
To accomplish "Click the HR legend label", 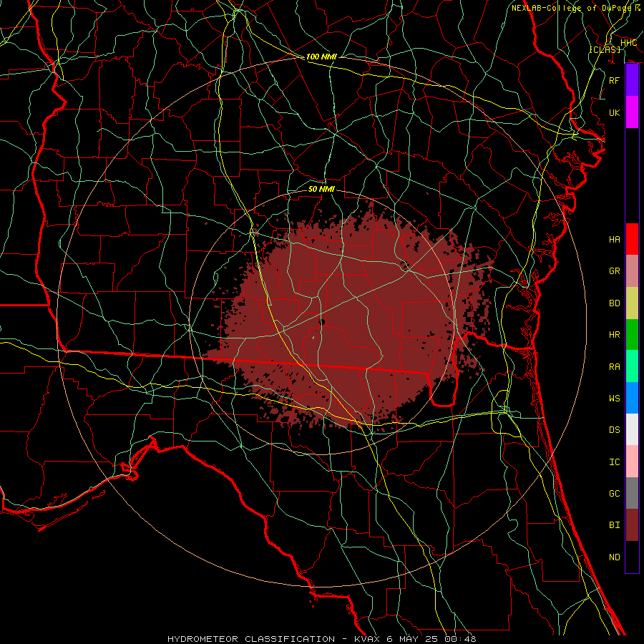I will (615, 335).
